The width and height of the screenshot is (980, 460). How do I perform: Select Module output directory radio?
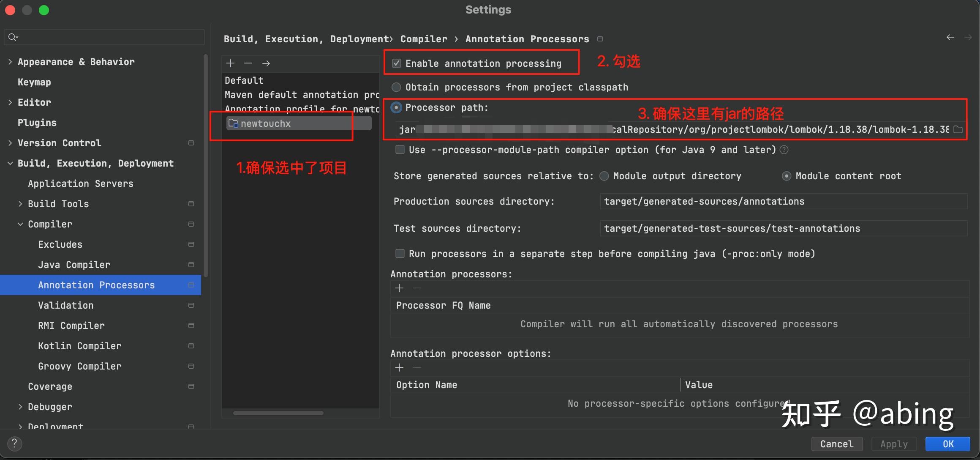pyautogui.click(x=604, y=176)
